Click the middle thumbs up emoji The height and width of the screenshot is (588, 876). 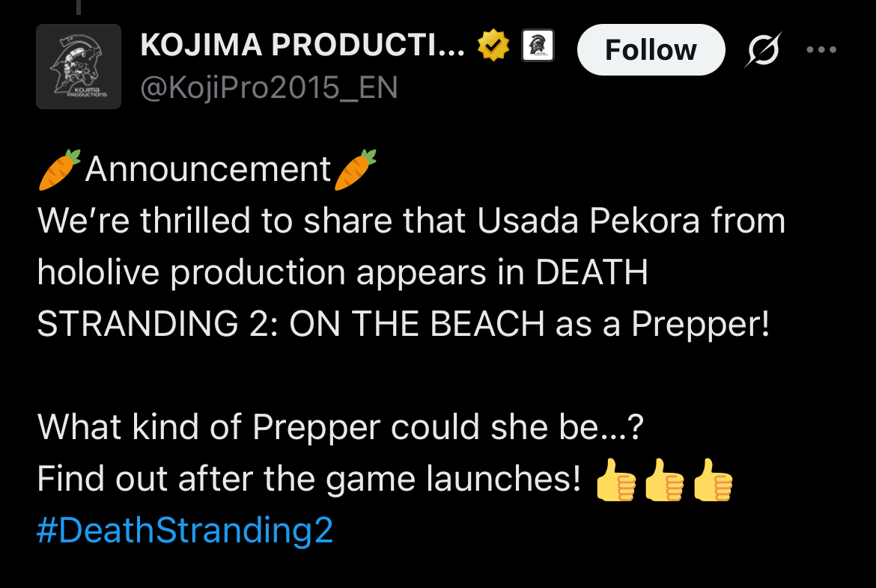click(664, 480)
